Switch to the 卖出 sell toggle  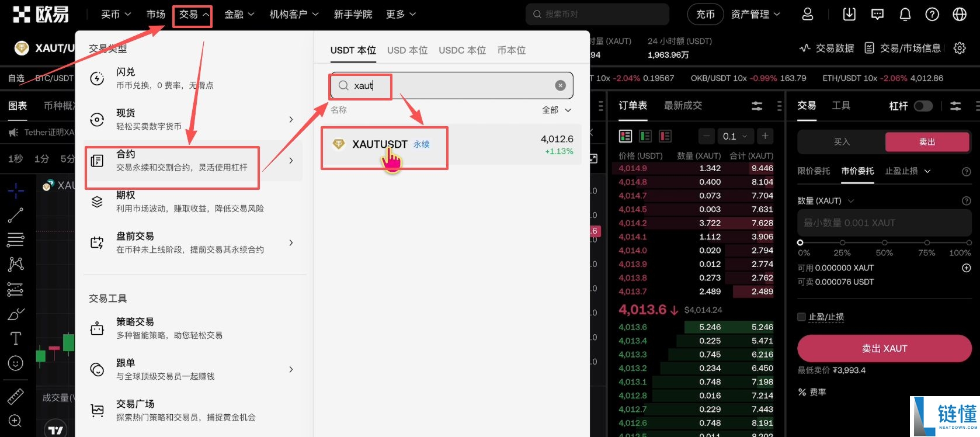[x=927, y=142]
